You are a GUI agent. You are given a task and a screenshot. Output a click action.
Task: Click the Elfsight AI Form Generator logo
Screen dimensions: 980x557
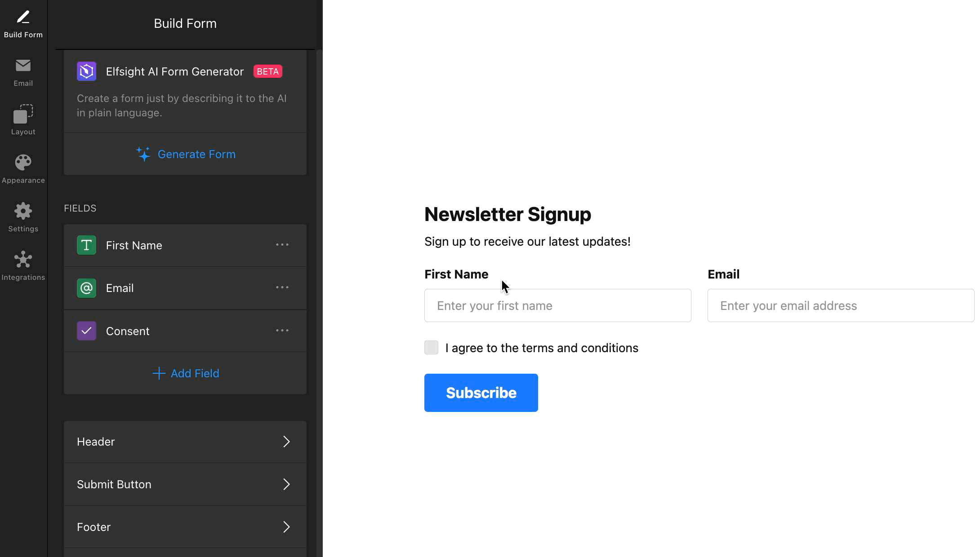[86, 71]
